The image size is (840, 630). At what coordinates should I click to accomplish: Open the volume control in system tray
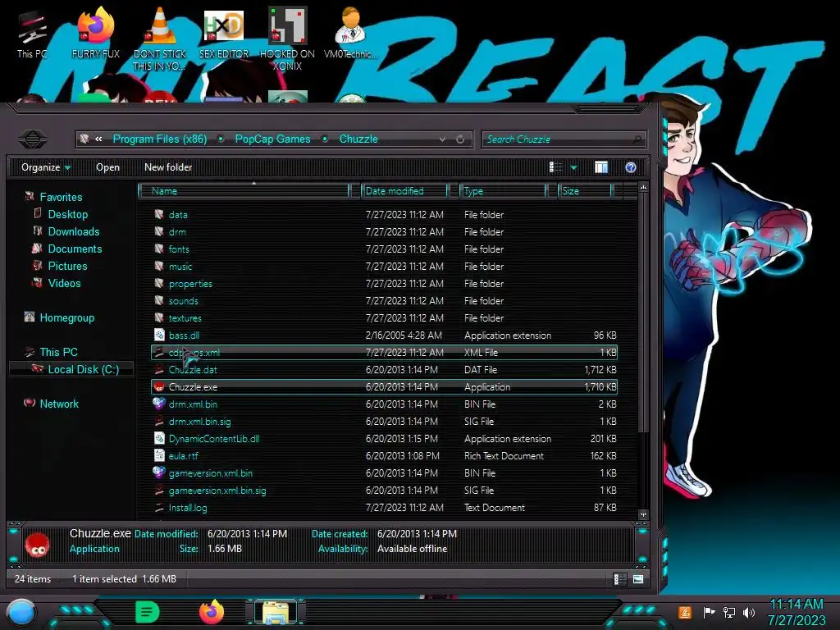(x=749, y=612)
